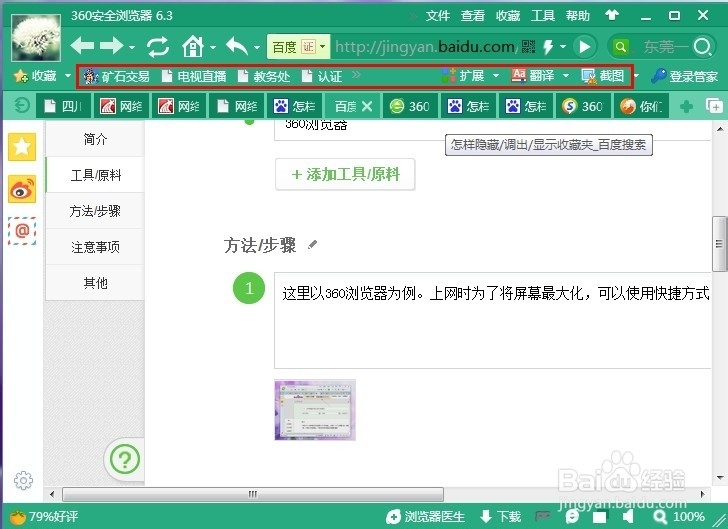Image resolution: width=728 pixels, height=529 pixels.
Task: Switch to the last 你们 tab
Action: [x=641, y=106]
